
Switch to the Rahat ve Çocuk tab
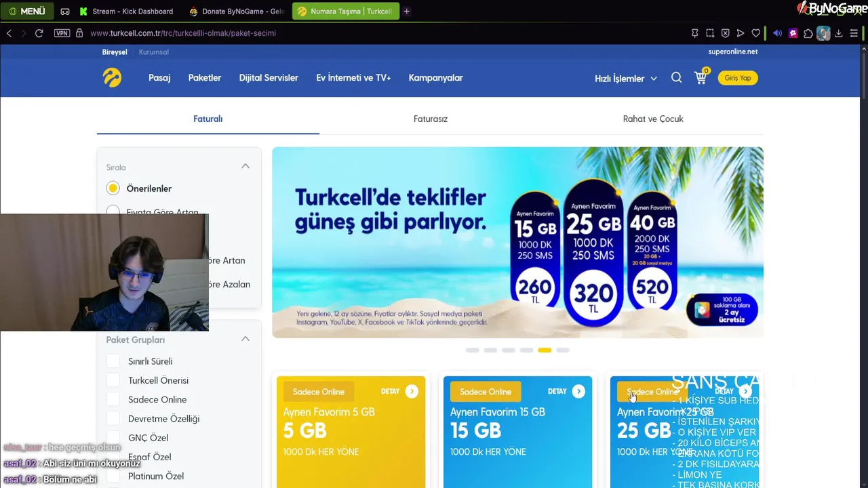(653, 119)
